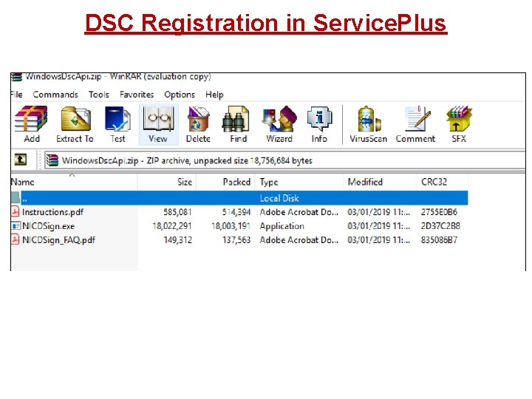Click the CRC32 value 2755E0B6
Screen dimensions: 532x399
439,212
